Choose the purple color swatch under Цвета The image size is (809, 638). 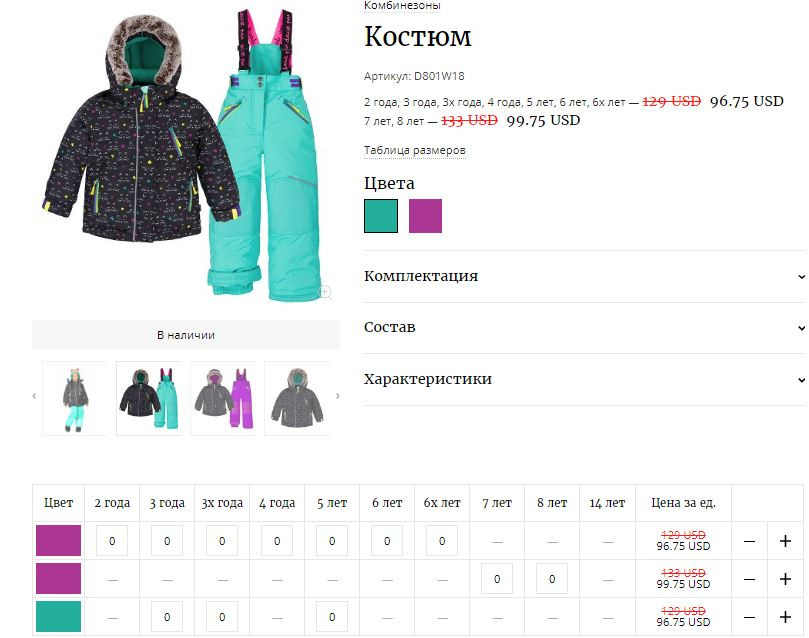pos(425,216)
